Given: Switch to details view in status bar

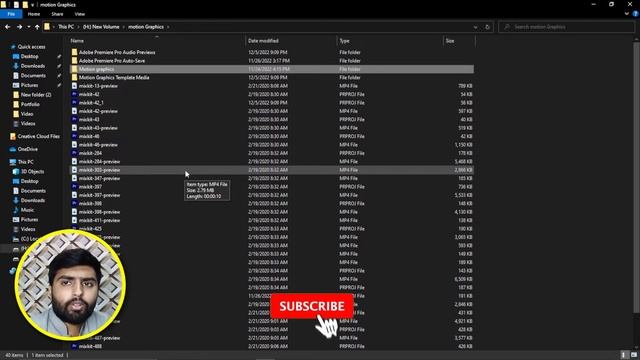Looking at the screenshot, I should click(623, 355).
